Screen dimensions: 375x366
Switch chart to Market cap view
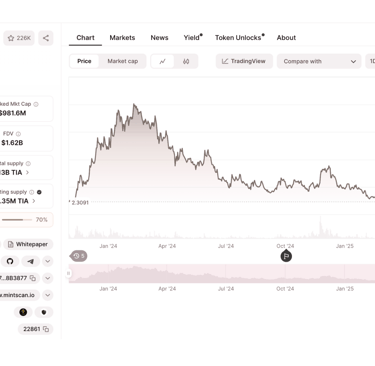tap(123, 61)
